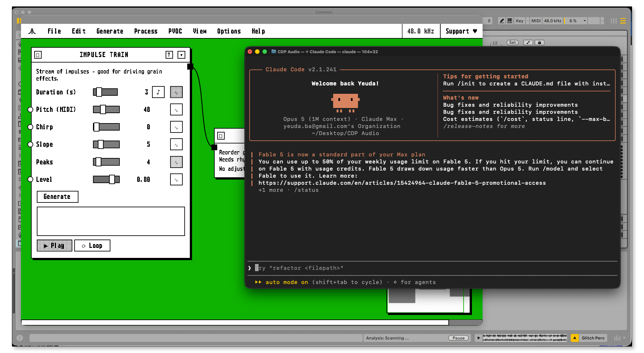The image size is (644, 353).
Task: Click the note icon next to Duration
Action: tap(158, 92)
